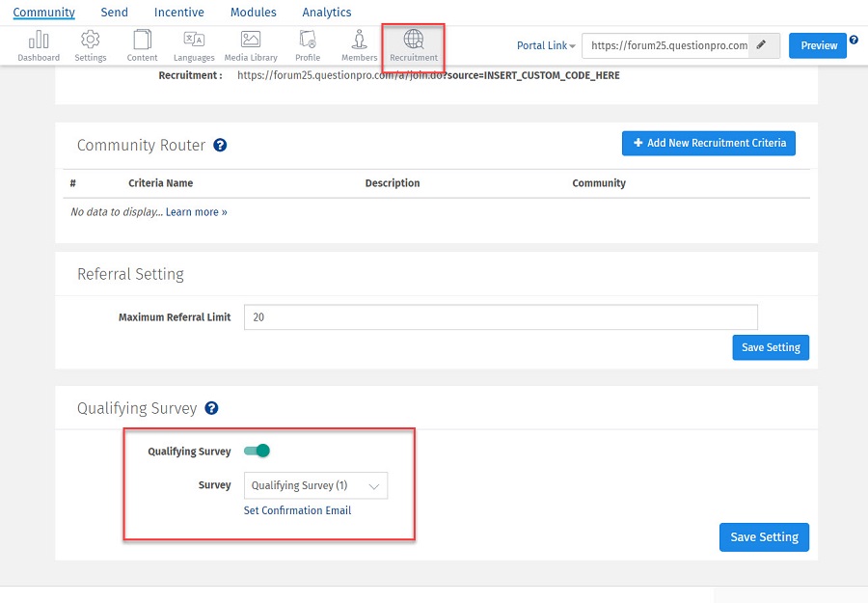Click pencil icon to edit portal URL
The image size is (868, 603).
(x=761, y=45)
